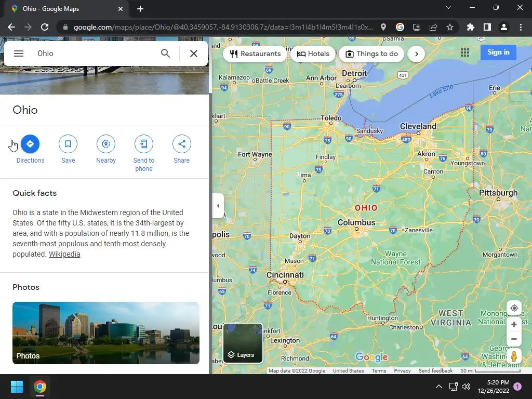Show more category chips arrow
Image resolution: width=532 pixels, height=399 pixels.
[416, 54]
